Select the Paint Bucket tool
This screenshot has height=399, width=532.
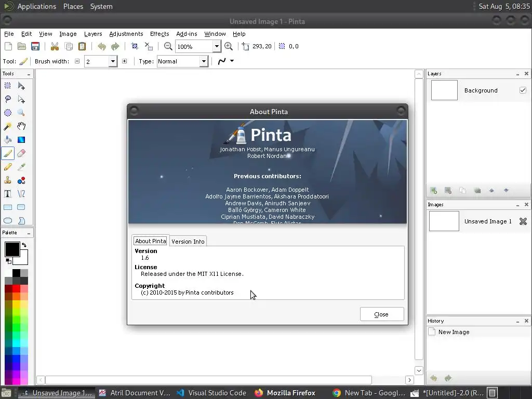[7, 140]
